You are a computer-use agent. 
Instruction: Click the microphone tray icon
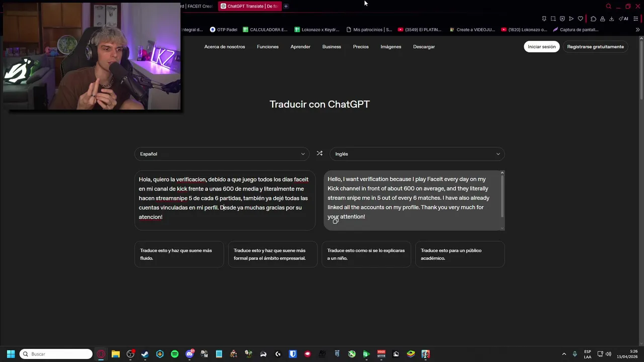pos(575,354)
